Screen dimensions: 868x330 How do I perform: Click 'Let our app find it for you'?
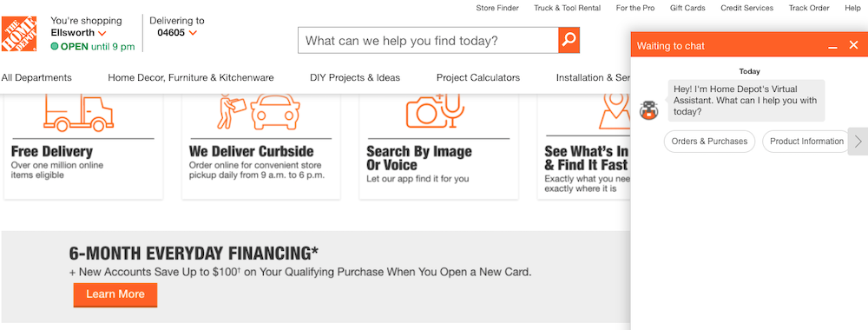418,179
